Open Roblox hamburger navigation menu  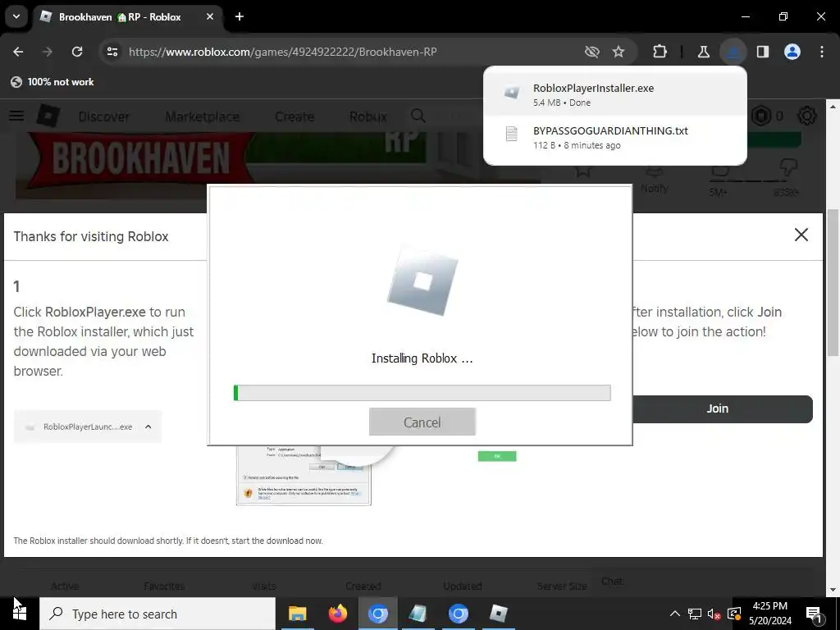click(16, 116)
